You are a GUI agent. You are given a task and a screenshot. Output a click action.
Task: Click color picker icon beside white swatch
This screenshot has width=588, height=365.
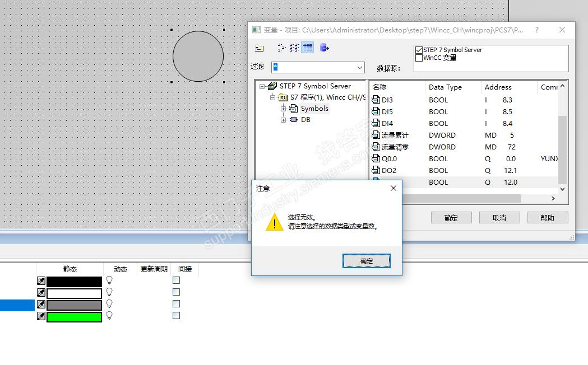coord(41,292)
